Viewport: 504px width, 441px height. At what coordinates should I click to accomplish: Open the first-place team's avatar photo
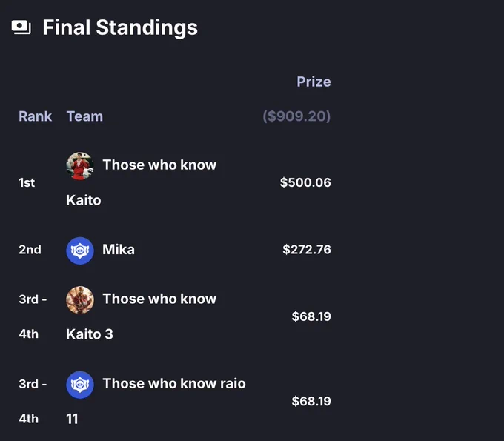coord(80,166)
